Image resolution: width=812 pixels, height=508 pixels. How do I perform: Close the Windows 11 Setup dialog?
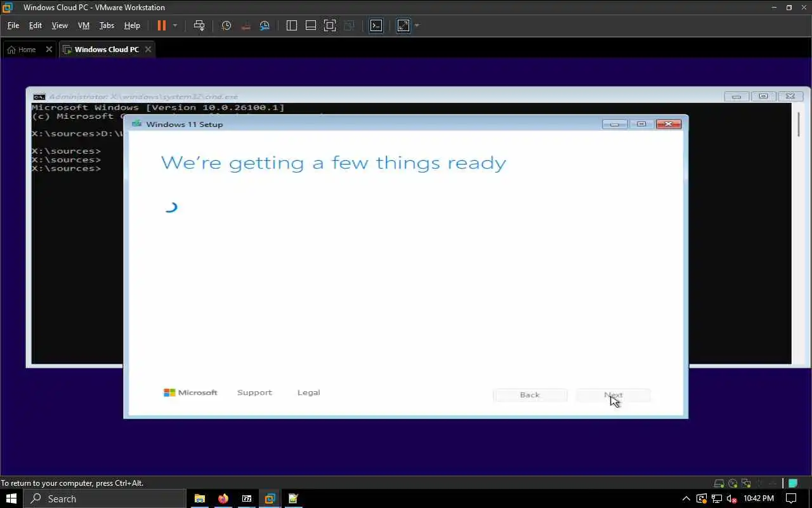(669, 124)
